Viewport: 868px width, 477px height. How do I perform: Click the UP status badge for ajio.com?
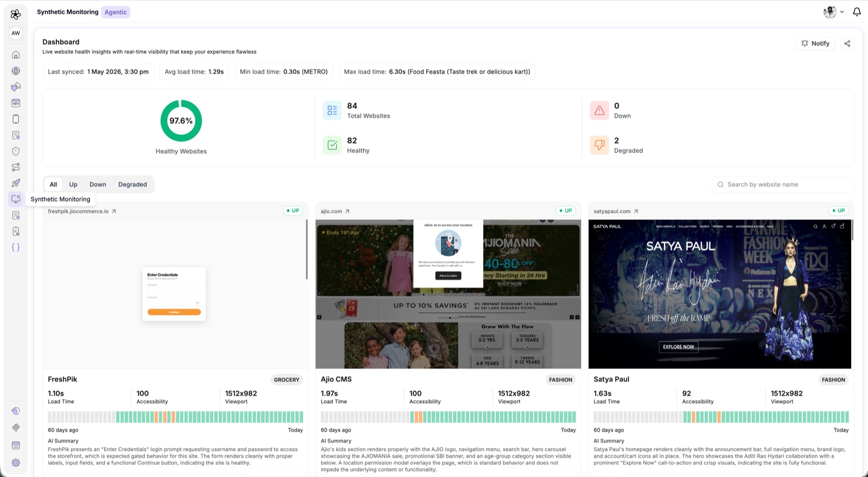tap(566, 211)
